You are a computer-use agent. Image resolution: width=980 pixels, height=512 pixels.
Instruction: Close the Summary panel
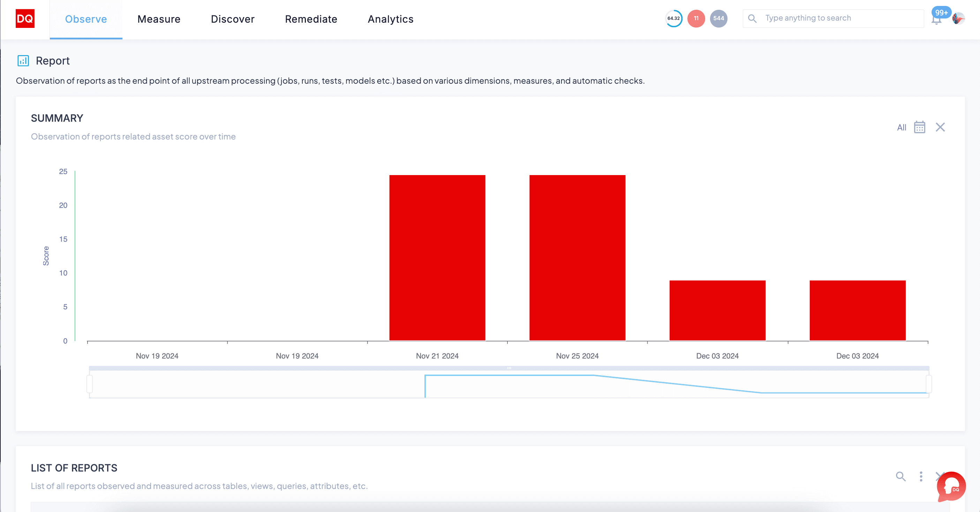940,127
